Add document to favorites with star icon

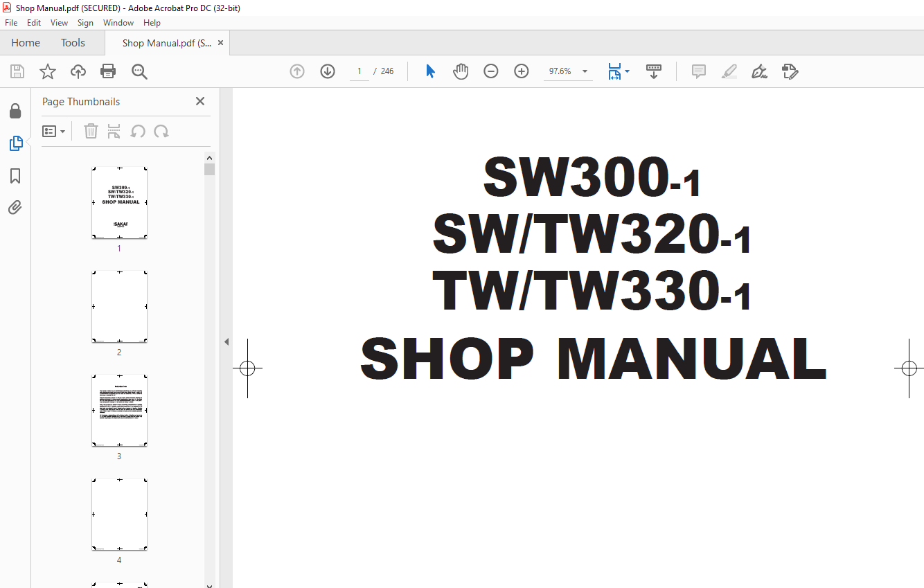[x=48, y=71]
